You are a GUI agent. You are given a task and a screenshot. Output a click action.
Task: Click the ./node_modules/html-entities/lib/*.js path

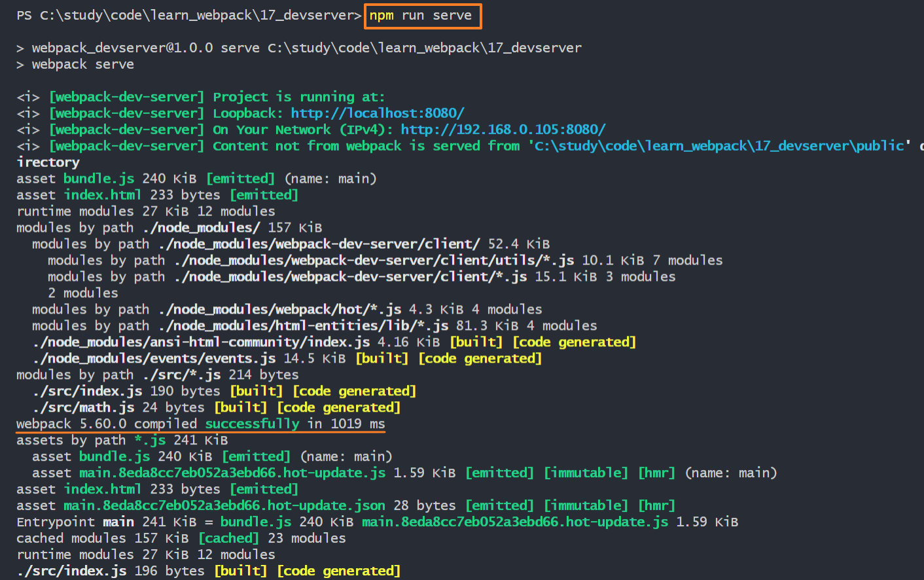pos(303,326)
